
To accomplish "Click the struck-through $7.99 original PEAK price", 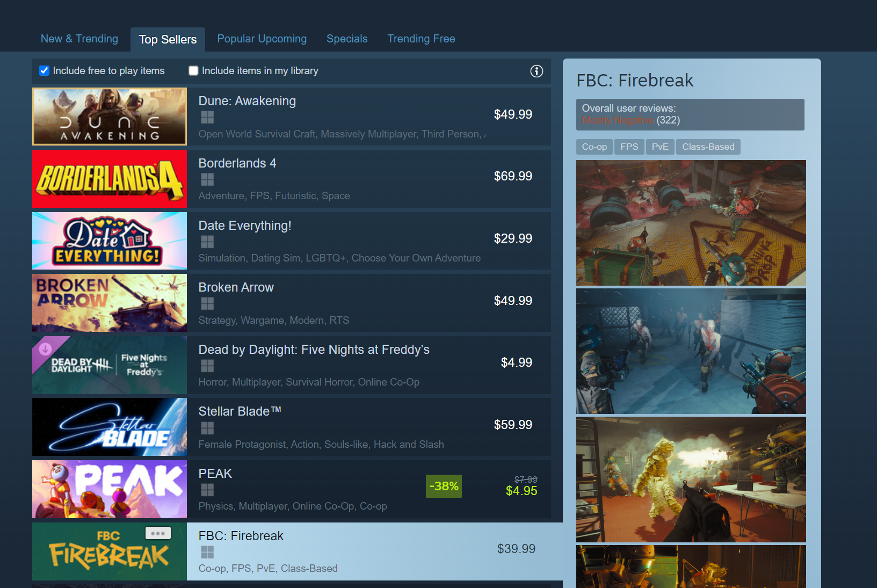I will (526, 480).
